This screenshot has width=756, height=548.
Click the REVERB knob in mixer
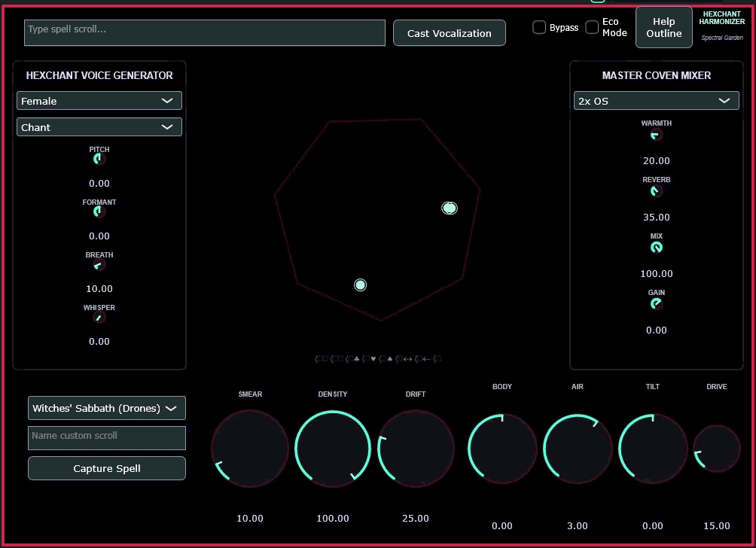click(x=656, y=191)
